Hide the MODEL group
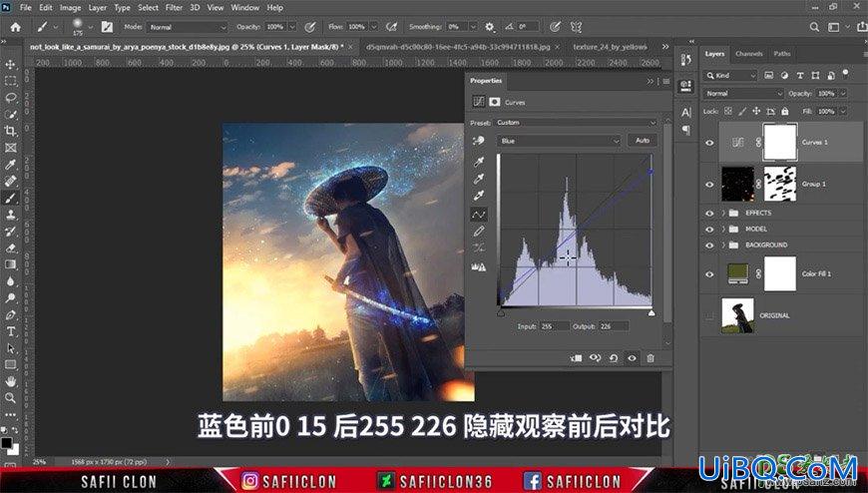The height and width of the screenshot is (493, 868). [709, 230]
